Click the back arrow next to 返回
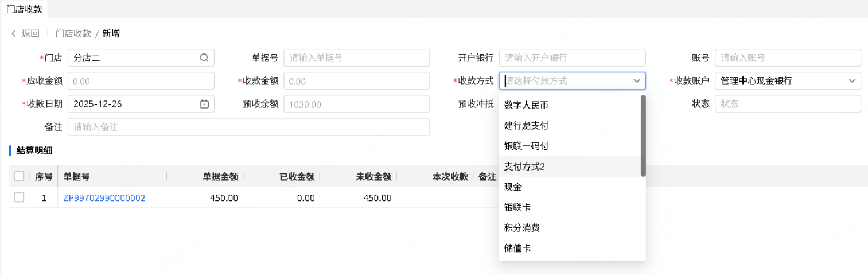Viewport: 868px width, 275px height. coord(14,34)
